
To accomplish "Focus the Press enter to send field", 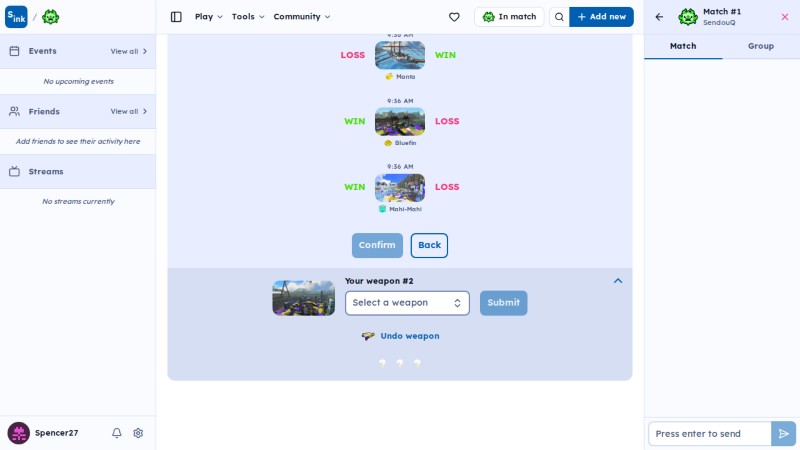I will (x=710, y=434).
